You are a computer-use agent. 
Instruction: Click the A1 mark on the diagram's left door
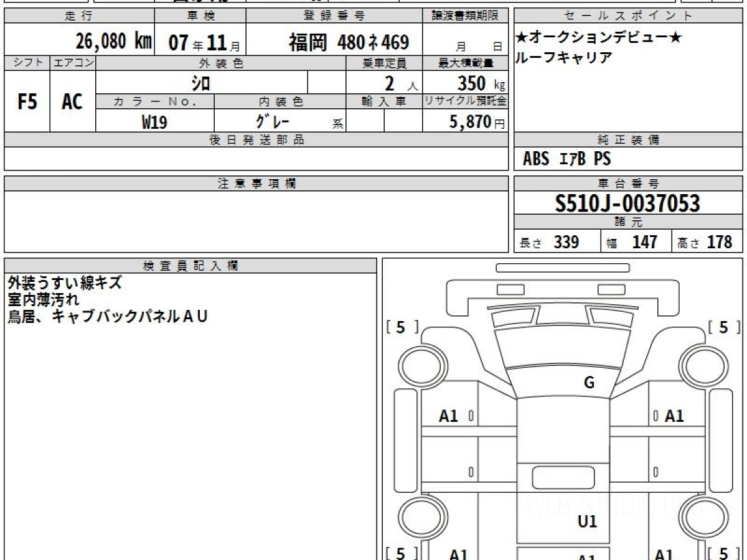tap(449, 416)
